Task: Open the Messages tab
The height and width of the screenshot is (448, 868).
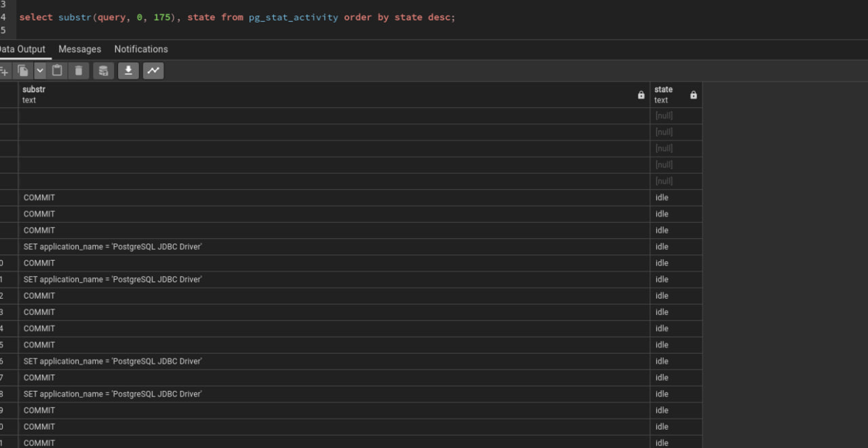Action: click(79, 49)
